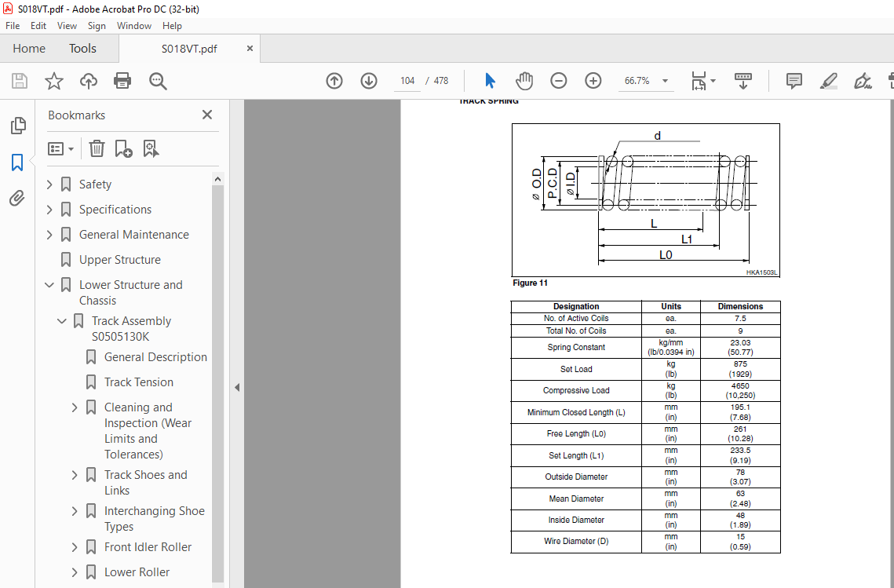The height and width of the screenshot is (588, 894).
Task: Open fit page options arrow
Action: coord(713,81)
